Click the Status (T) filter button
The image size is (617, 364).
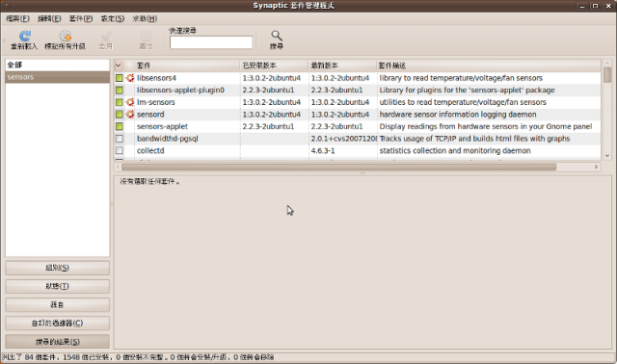click(58, 286)
